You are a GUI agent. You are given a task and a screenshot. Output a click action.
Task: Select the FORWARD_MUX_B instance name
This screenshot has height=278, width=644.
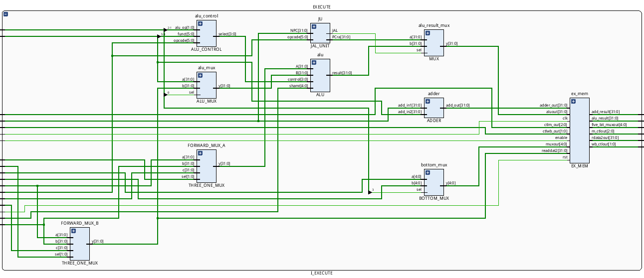pos(79,223)
